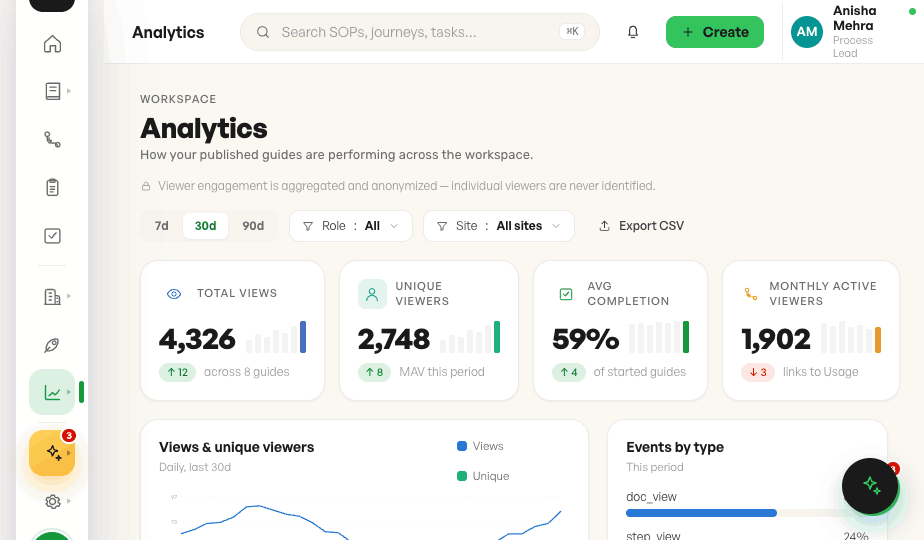This screenshot has width=924, height=540.
Task: Select the 30d time range
Action: [x=205, y=226]
